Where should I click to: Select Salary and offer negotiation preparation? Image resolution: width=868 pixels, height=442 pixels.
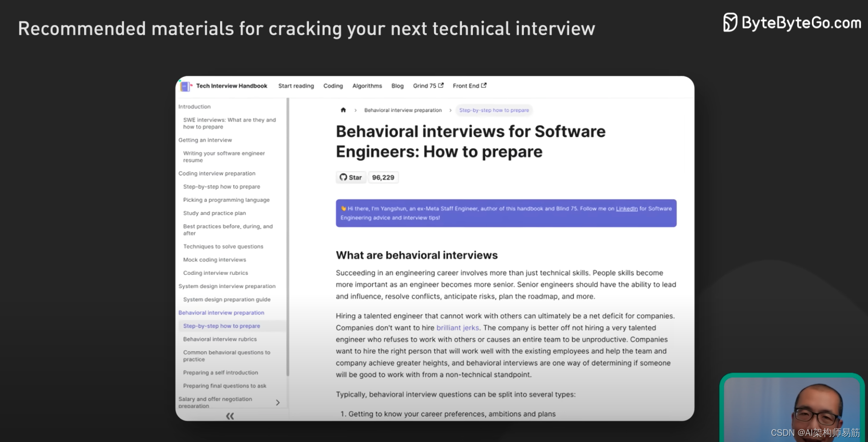[x=215, y=403]
